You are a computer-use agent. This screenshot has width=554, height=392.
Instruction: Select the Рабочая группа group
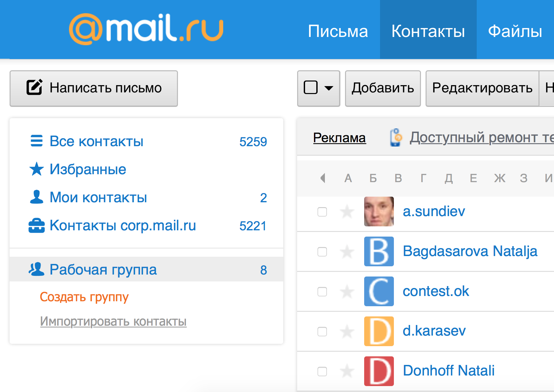pyautogui.click(x=147, y=269)
